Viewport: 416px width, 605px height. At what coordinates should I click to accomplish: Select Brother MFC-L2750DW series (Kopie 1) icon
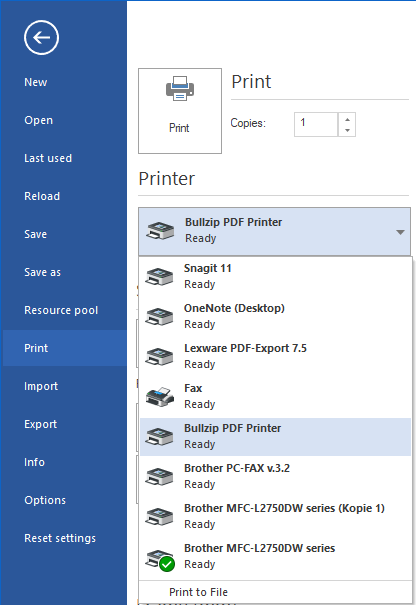[159, 516]
